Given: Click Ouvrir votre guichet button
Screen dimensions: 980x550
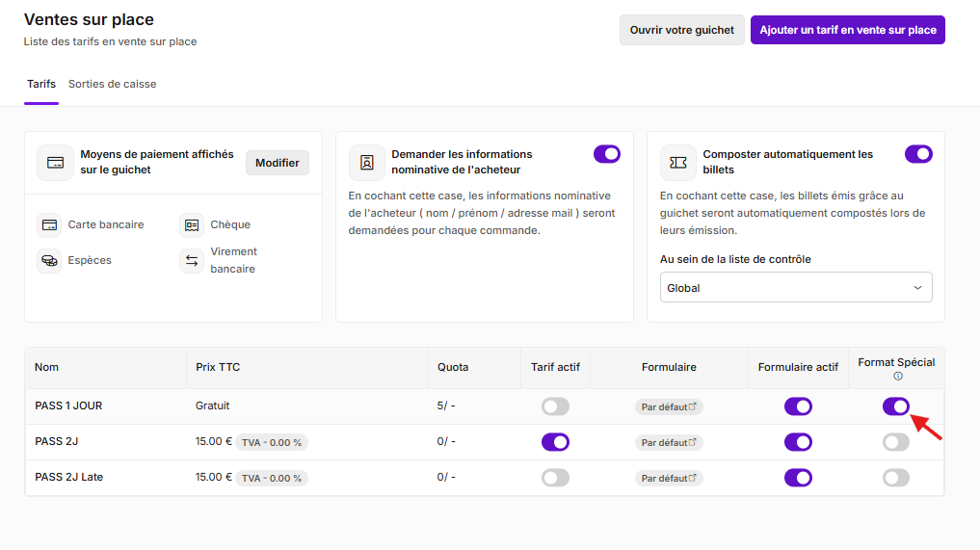Looking at the screenshot, I should tap(682, 30).
